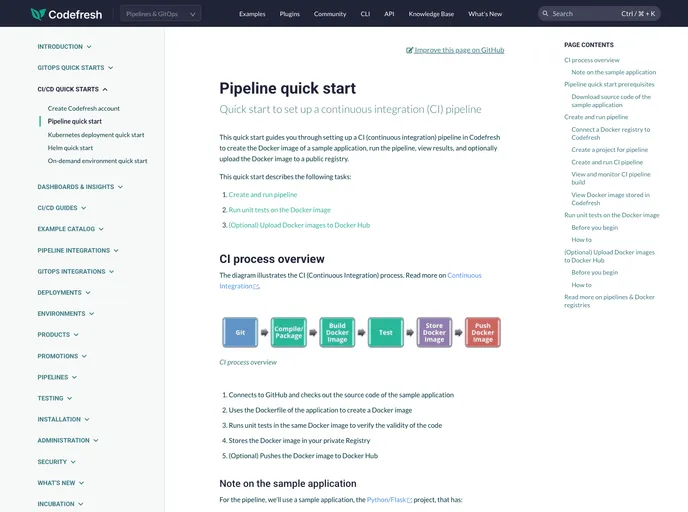Jump to View and monitor CI pipeline build
Image resolution: width=688 pixels, height=512 pixels.
(611, 178)
